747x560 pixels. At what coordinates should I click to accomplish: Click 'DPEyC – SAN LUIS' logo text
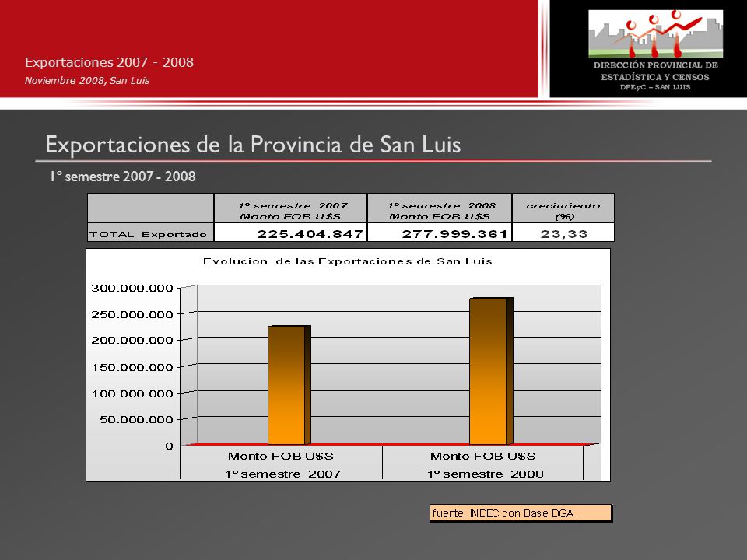655,87
